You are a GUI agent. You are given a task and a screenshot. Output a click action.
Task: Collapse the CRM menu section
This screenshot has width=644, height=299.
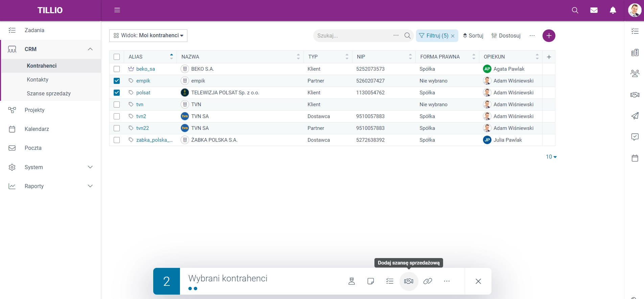coord(90,49)
